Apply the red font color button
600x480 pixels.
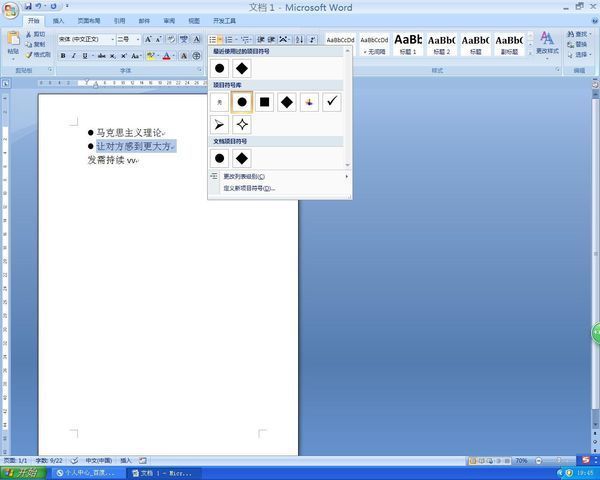[x=166, y=56]
